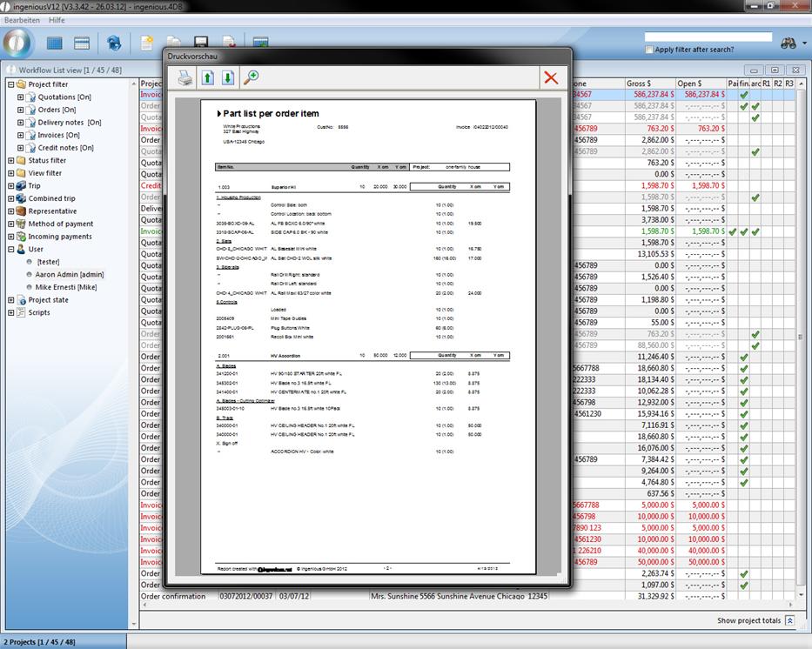The width and height of the screenshot is (812, 649).
Task: Click the globe refresh toolbar icon
Action: coord(114,43)
